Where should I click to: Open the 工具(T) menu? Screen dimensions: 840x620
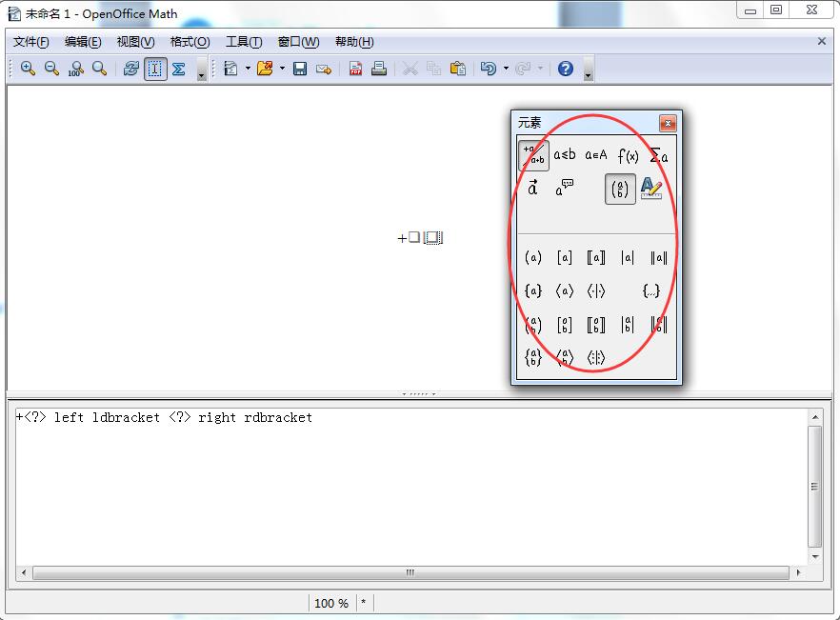tap(243, 41)
